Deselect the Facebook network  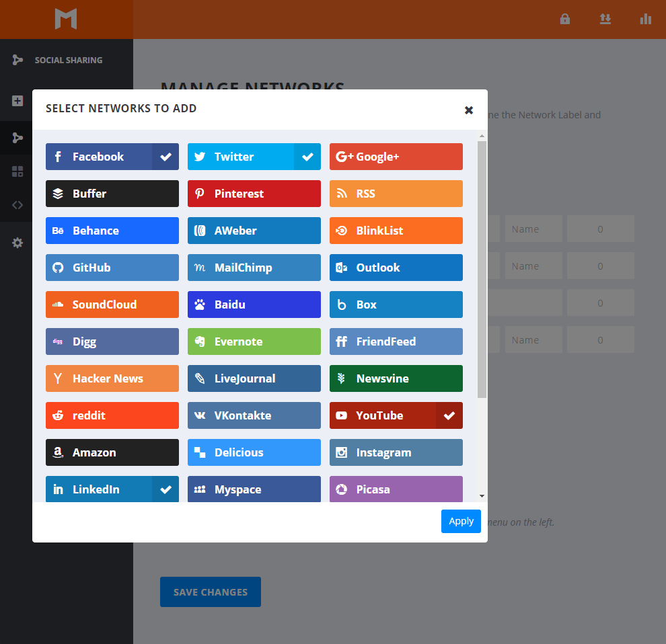(112, 157)
